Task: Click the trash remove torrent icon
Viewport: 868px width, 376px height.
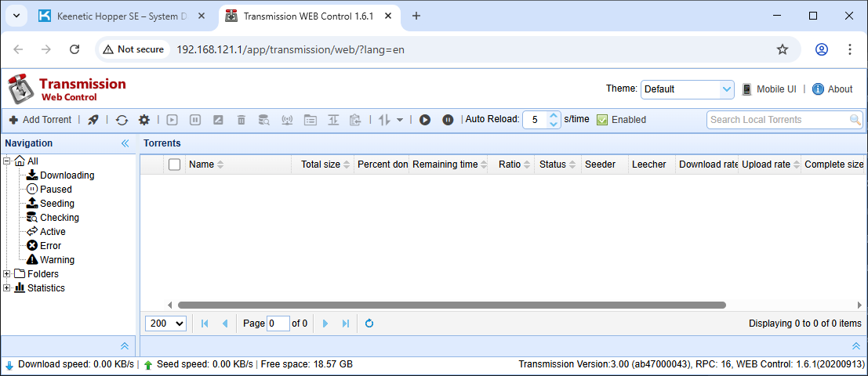Action: [x=242, y=120]
